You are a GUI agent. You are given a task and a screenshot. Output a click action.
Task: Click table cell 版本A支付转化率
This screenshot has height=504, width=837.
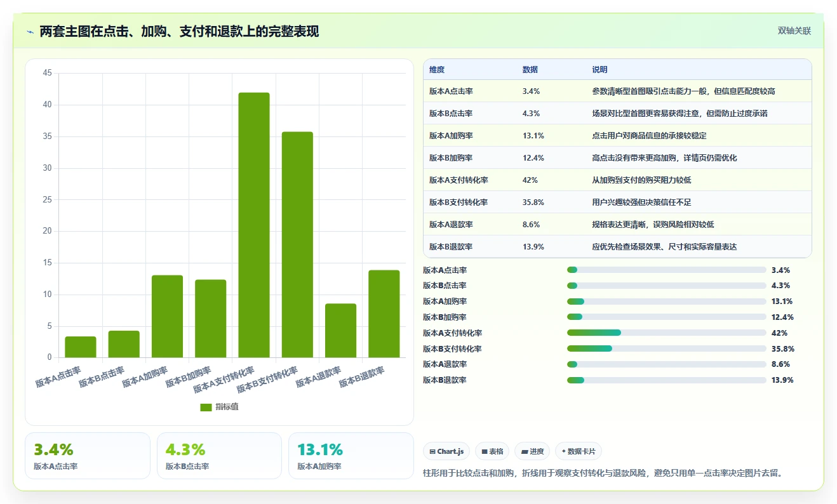pos(459,180)
